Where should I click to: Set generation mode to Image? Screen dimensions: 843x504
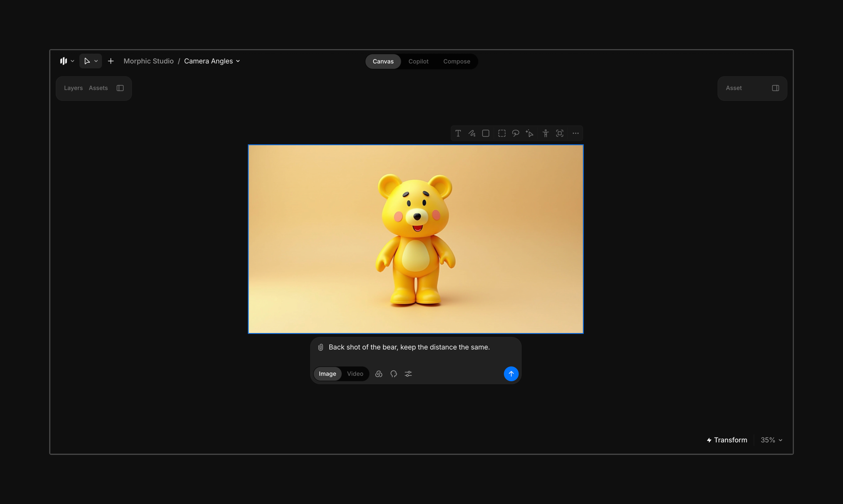pos(327,374)
